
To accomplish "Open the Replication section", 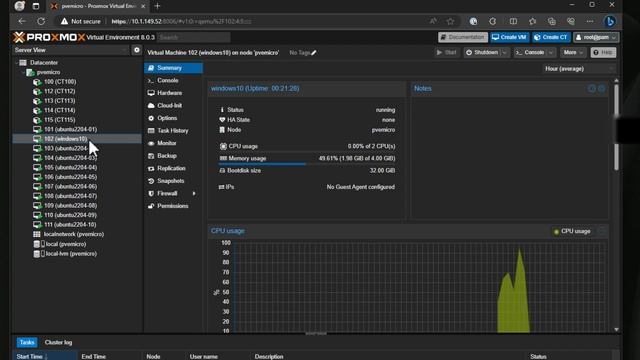I will pyautogui.click(x=173, y=168).
